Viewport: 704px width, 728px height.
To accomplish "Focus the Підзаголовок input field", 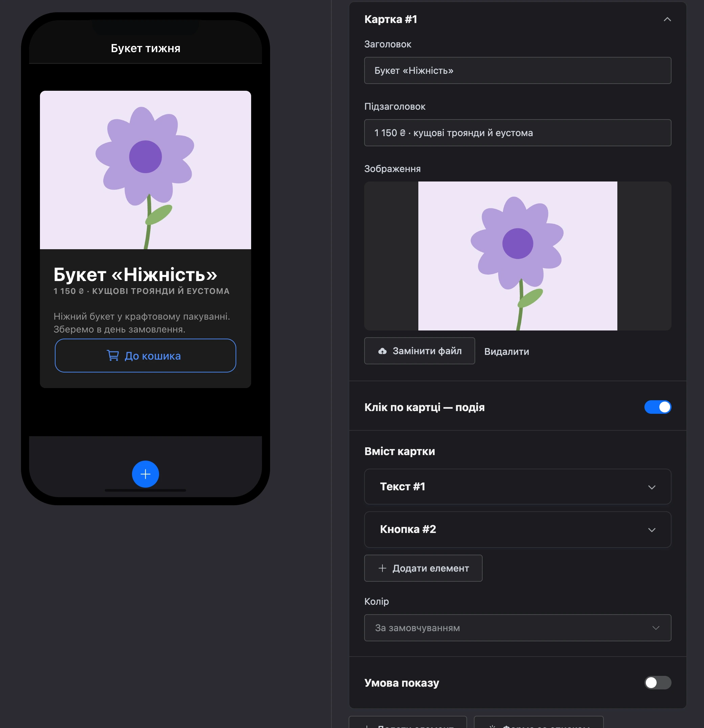I will [x=518, y=133].
